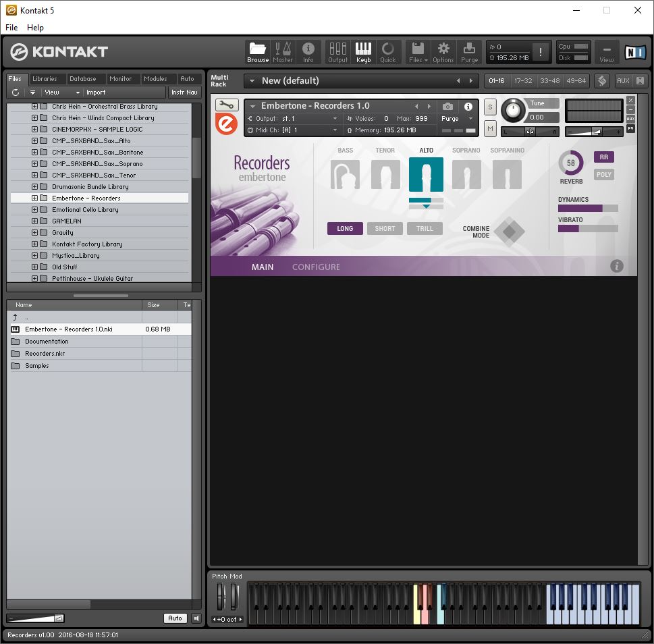Open the Help menu
Screen dimensions: 654x644
coord(35,28)
